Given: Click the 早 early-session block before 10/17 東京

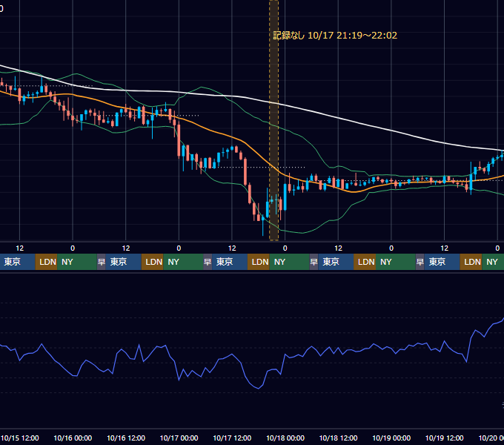Looking at the screenshot, I should coord(208,262).
